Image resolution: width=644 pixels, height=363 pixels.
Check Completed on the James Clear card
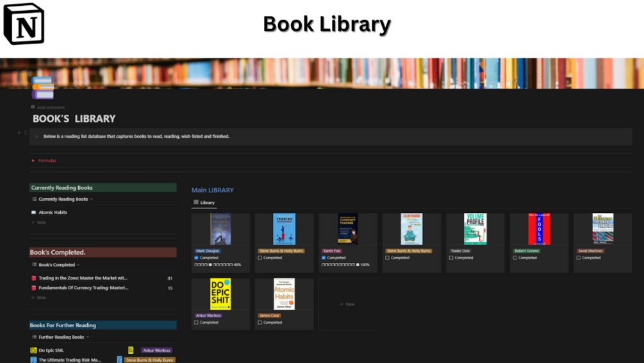point(260,323)
